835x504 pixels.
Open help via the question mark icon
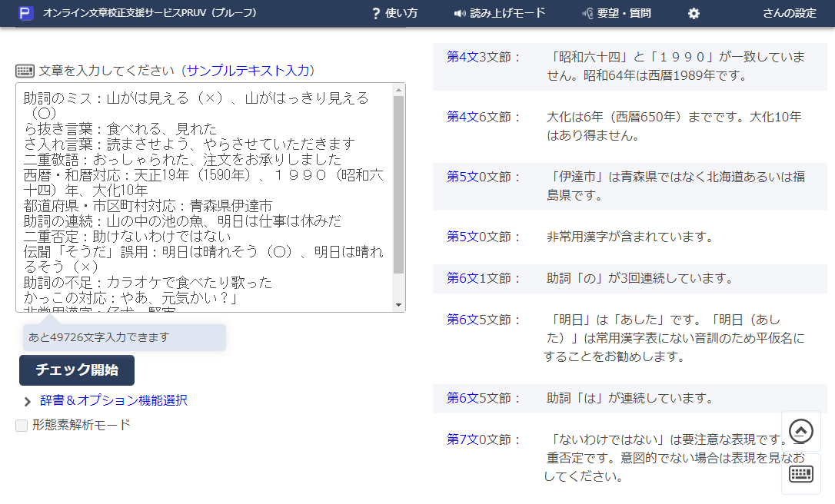coord(374,13)
